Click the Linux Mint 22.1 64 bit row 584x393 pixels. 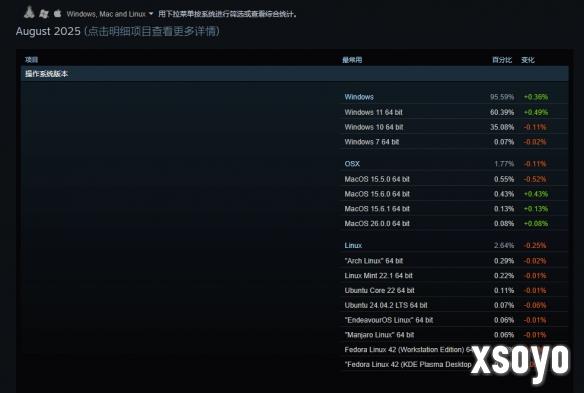point(454,276)
